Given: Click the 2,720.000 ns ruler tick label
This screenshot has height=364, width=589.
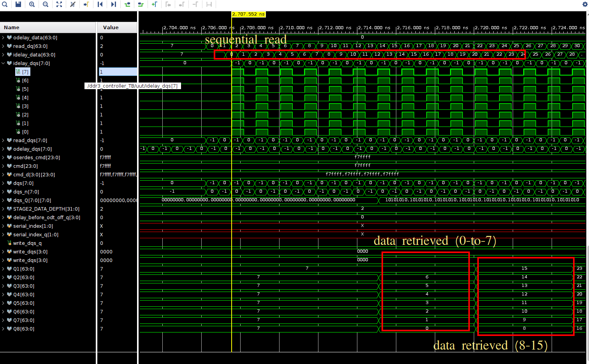Looking at the screenshot, I should coord(491,28).
